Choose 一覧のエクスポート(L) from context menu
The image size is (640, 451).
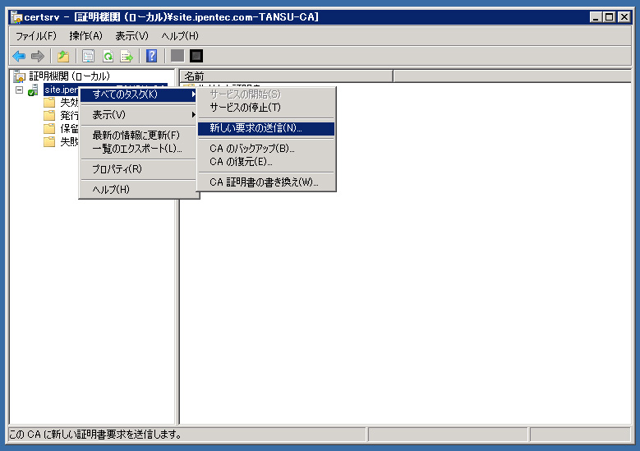click(138, 148)
